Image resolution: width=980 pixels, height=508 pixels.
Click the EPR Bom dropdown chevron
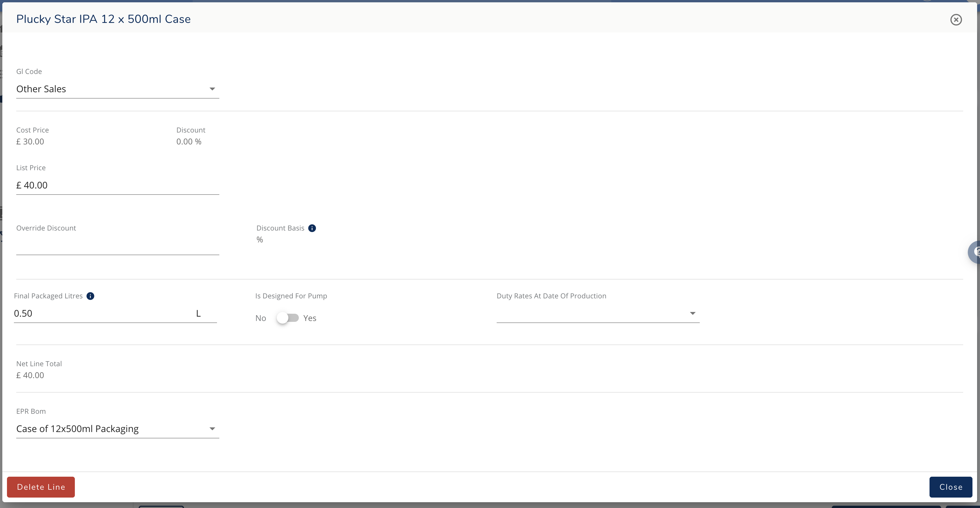coord(213,429)
